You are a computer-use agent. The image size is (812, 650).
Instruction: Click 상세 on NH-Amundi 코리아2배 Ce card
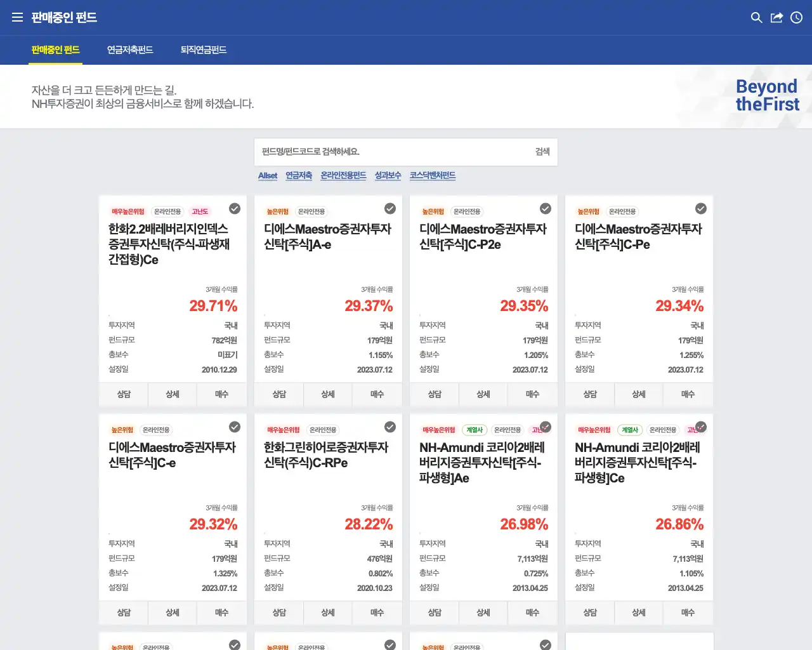pyautogui.click(x=639, y=613)
